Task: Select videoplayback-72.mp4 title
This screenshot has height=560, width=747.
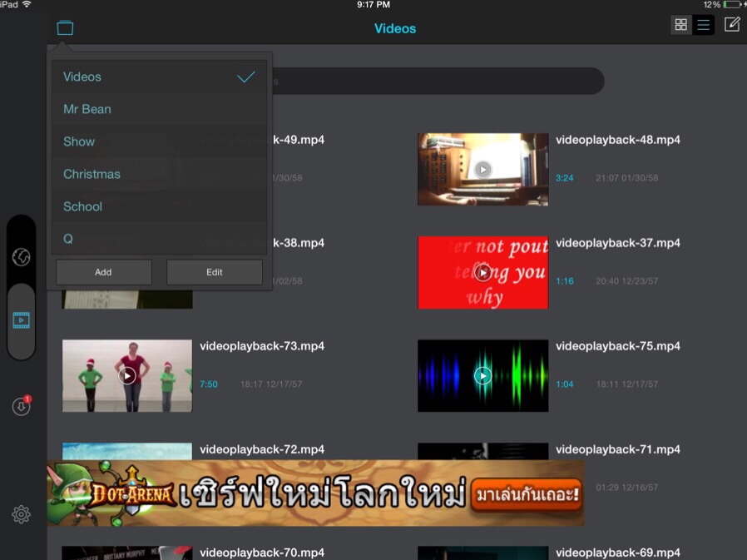Action: pos(262,449)
